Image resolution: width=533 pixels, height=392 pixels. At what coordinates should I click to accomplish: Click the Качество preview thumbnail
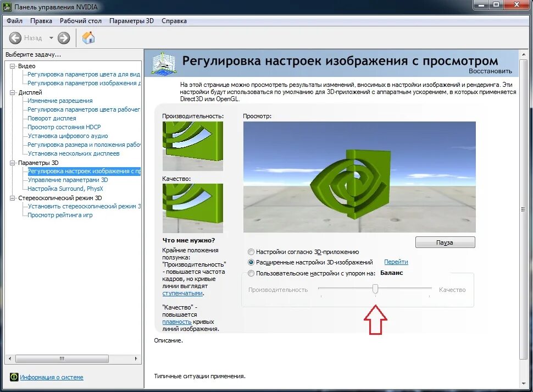pos(193,208)
